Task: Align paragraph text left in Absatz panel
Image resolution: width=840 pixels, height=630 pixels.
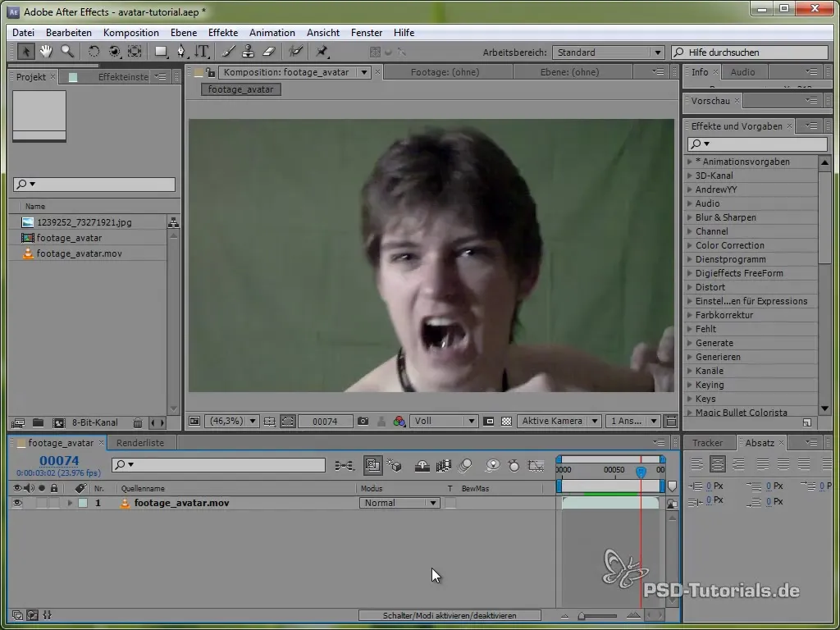Action: pos(697,464)
